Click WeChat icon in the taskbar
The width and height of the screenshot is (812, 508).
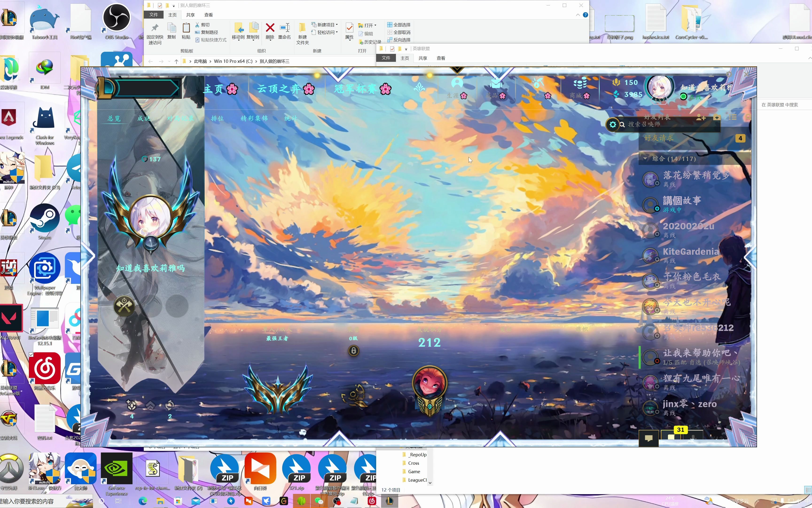coord(319,501)
